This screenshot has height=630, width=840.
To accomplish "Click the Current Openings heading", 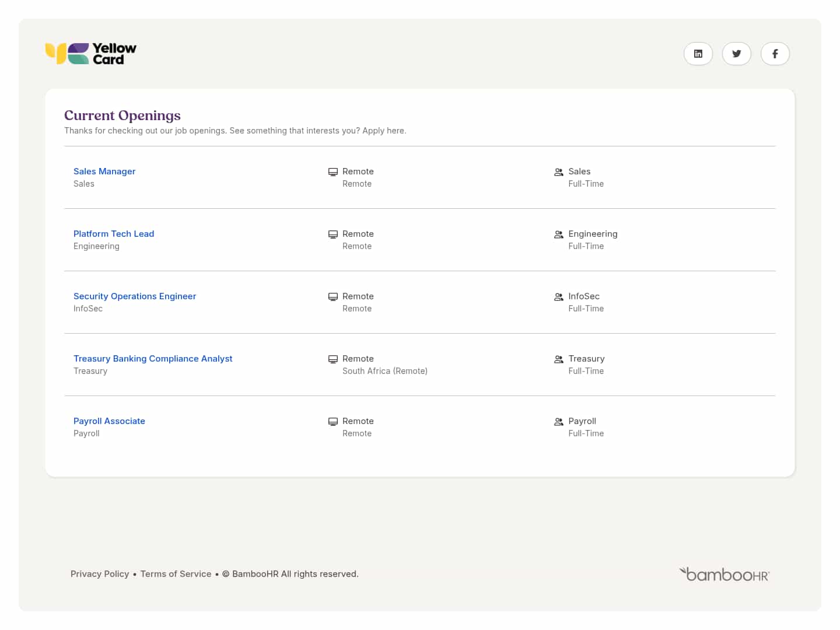I will click(123, 116).
